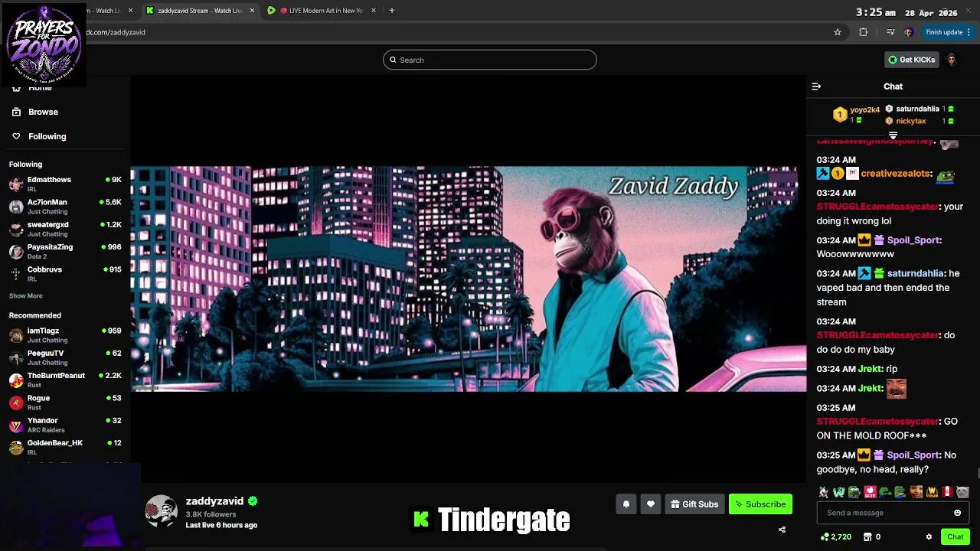The image size is (980, 551).
Task: Open Yhandor recommended channel
Action: click(x=65, y=425)
